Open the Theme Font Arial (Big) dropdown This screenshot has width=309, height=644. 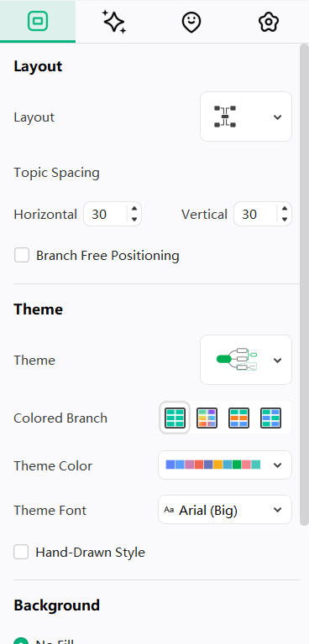[225, 510]
